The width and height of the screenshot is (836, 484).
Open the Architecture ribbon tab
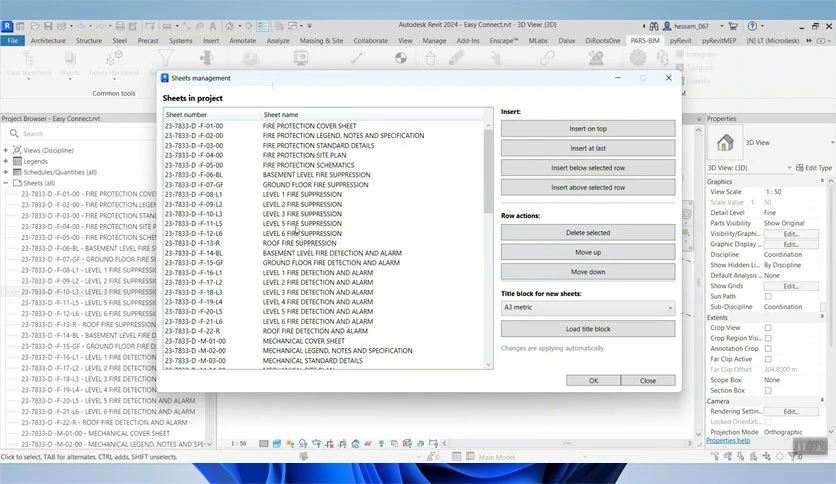click(x=48, y=41)
